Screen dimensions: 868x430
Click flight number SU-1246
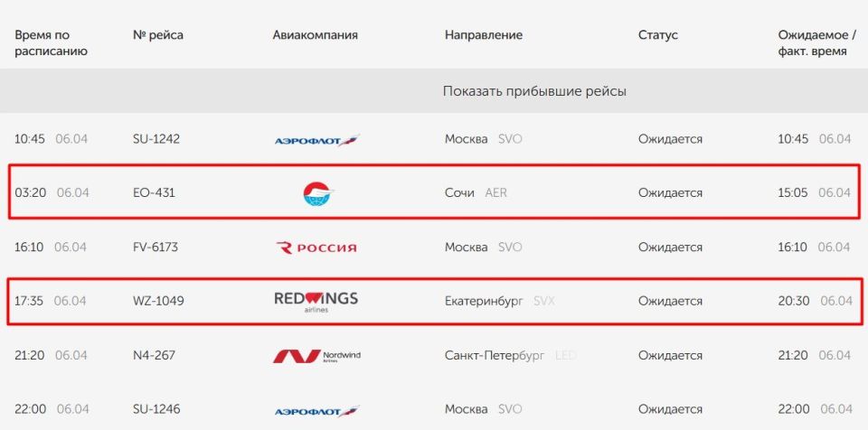pos(156,409)
